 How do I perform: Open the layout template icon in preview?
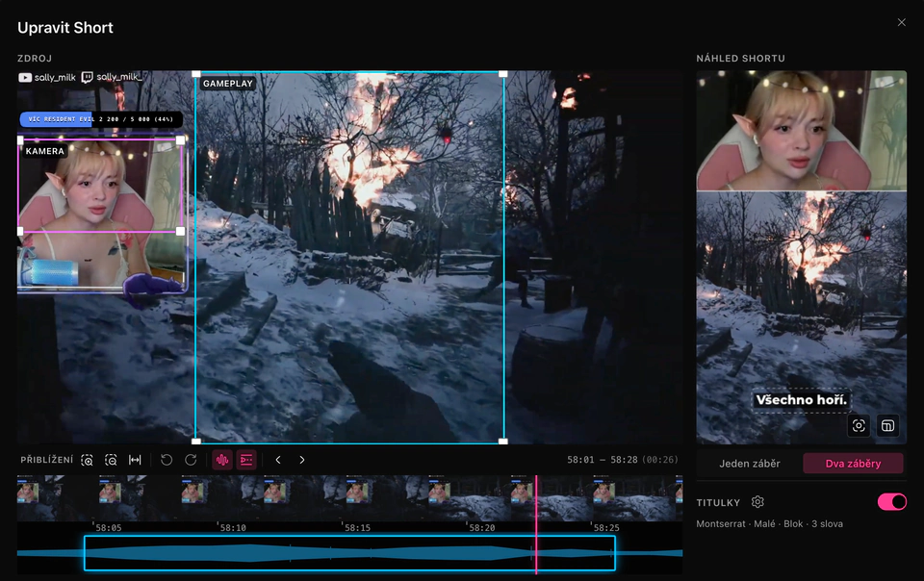pos(887,425)
